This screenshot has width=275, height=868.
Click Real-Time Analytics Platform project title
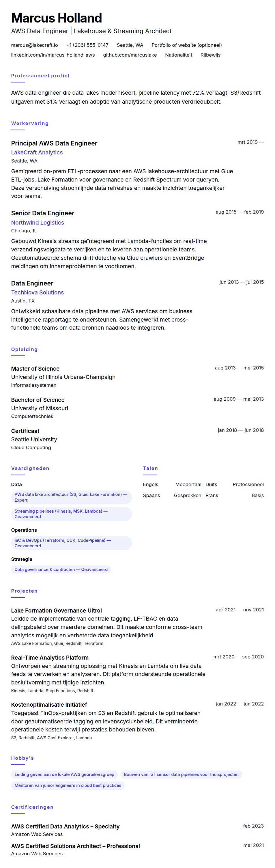click(50, 657)
